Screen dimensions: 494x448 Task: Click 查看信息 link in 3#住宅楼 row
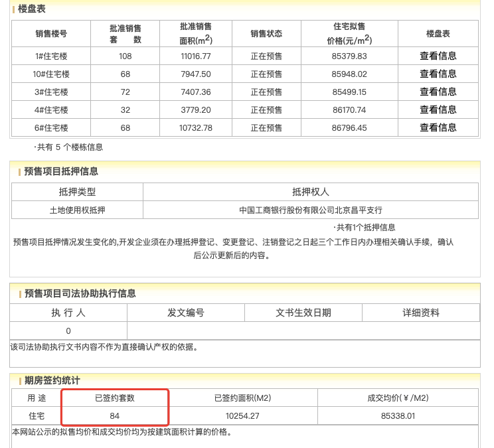pyautogui.click(x=438, y=92)
